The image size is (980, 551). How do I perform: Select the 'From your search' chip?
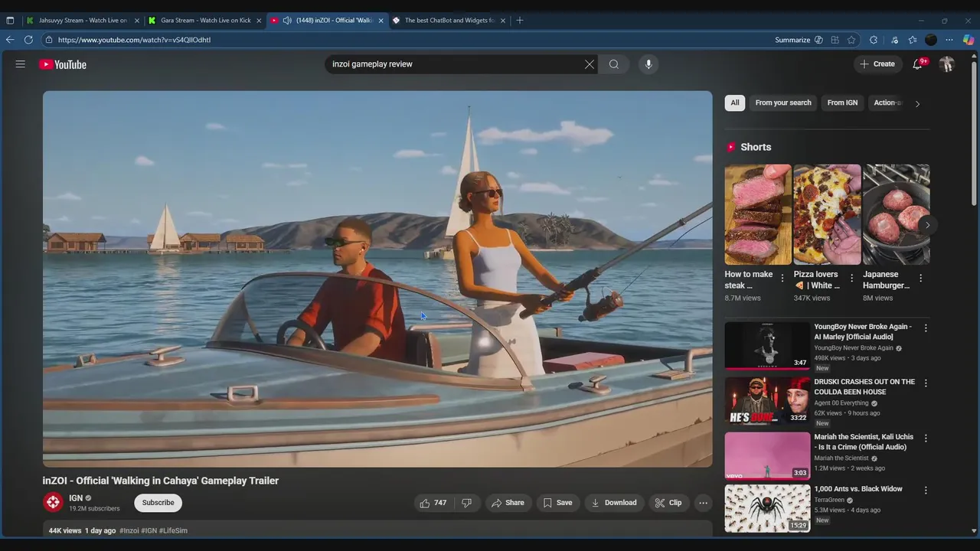pyautogui.click(x=783, y=103)
